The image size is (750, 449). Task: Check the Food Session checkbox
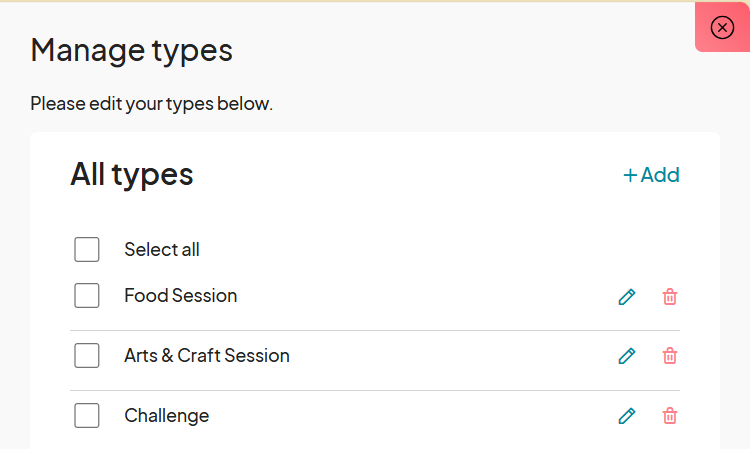[x=87, y=296]
